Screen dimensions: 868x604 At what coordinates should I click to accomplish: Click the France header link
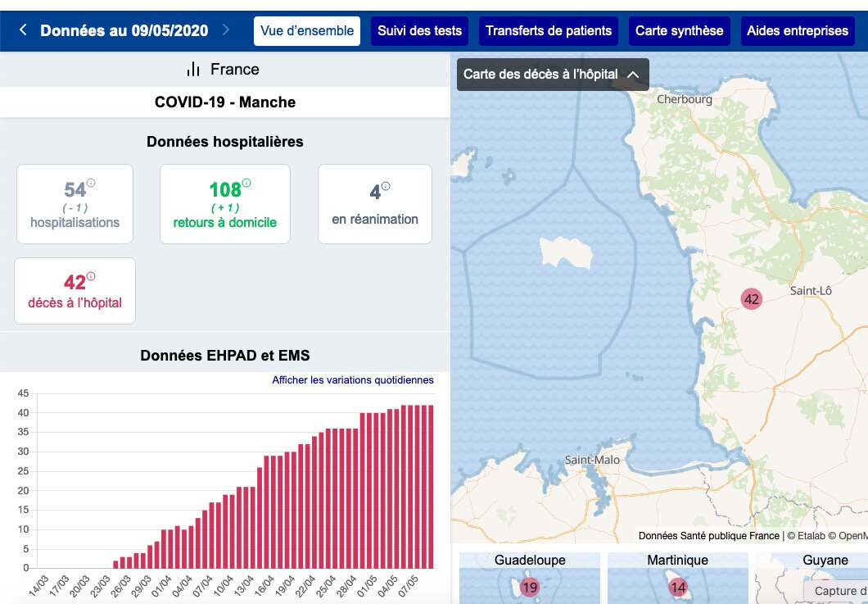[x=235, y=70]
